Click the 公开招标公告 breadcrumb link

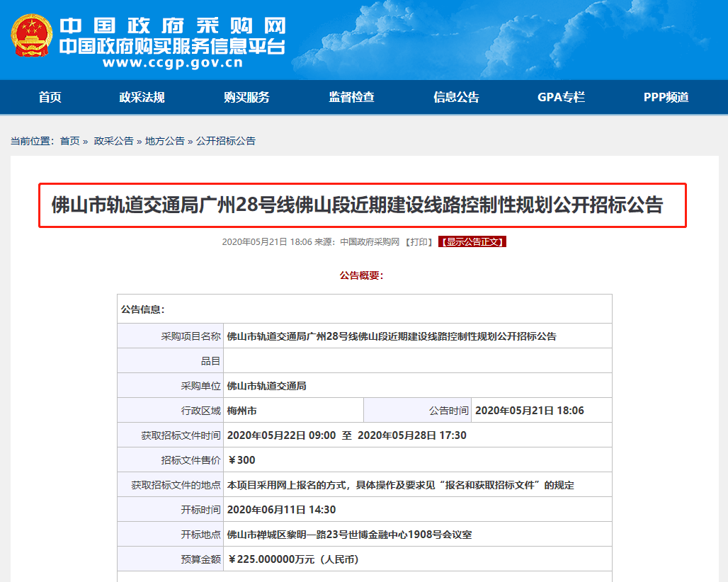tap(225, 141)
